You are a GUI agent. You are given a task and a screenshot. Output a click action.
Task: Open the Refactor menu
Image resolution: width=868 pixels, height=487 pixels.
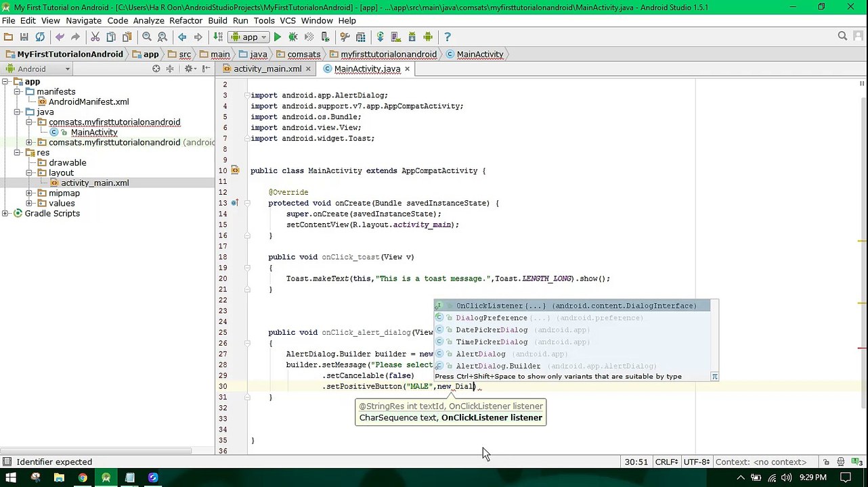(x=186, y=20)
